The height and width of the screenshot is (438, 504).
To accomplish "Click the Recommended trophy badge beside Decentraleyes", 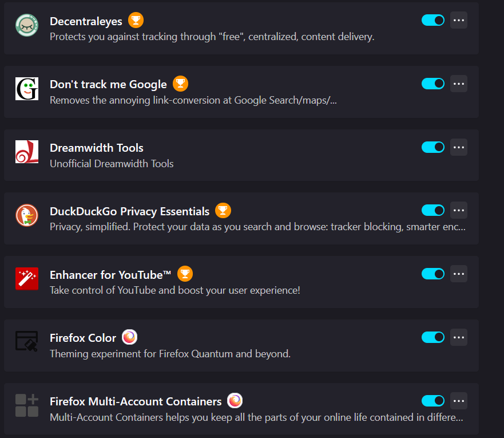I will point(136,20).
